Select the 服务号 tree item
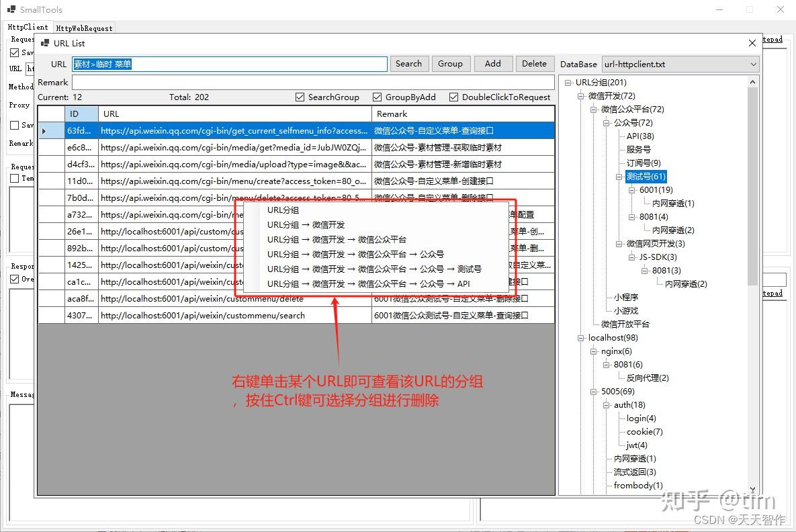796x532 pixels. tap(639, 150)
